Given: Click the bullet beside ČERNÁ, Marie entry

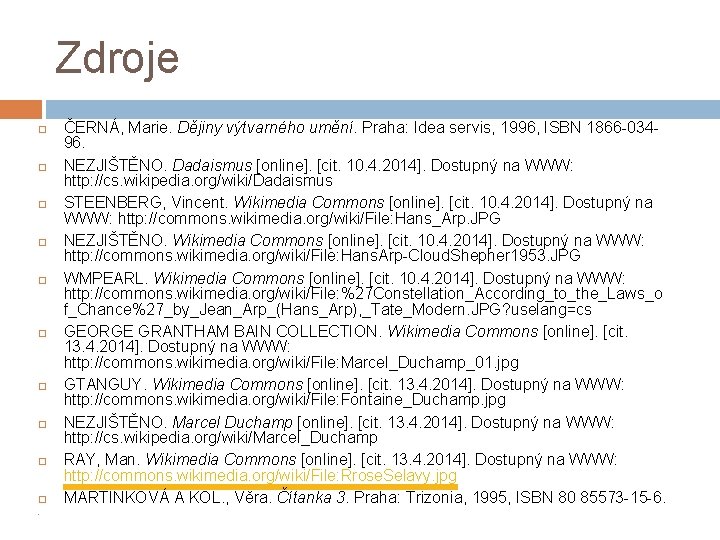Looking at the screenshot, I should (43, 129).
